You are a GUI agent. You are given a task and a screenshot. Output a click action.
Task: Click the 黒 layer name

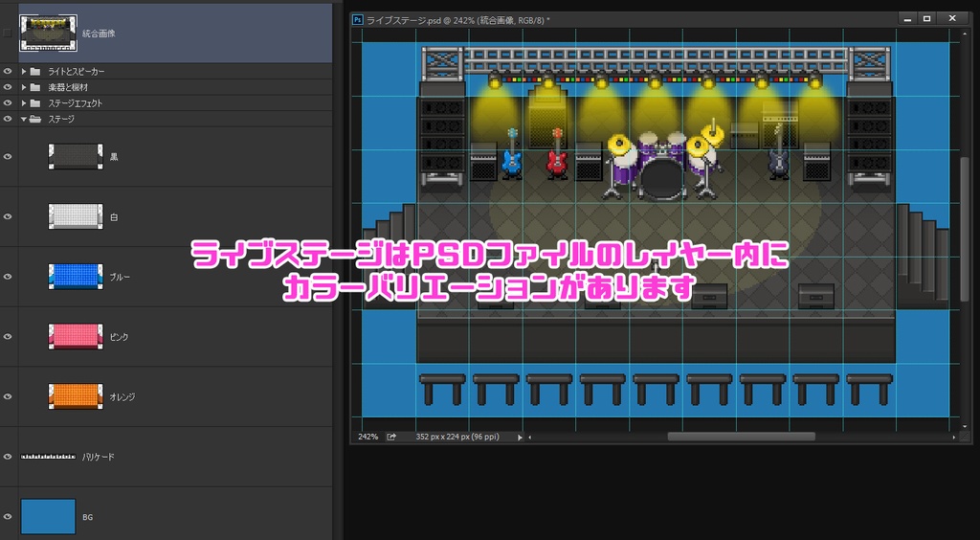point(114,157)
